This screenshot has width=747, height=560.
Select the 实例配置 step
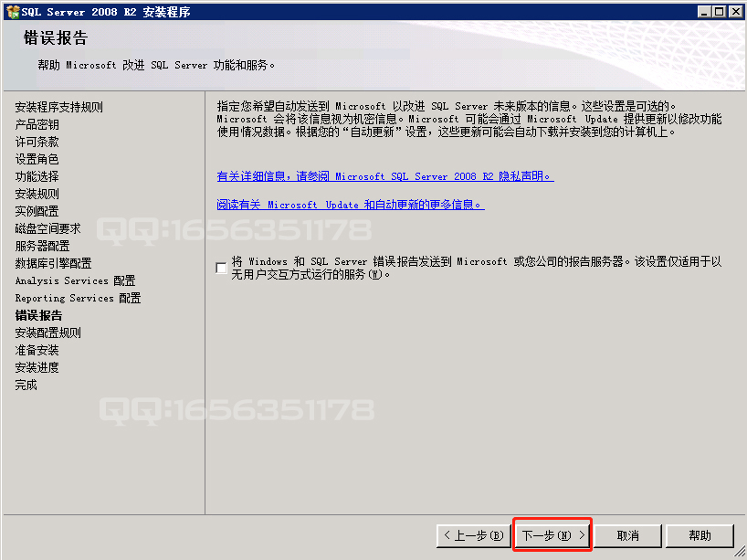[x=37, y=211]
